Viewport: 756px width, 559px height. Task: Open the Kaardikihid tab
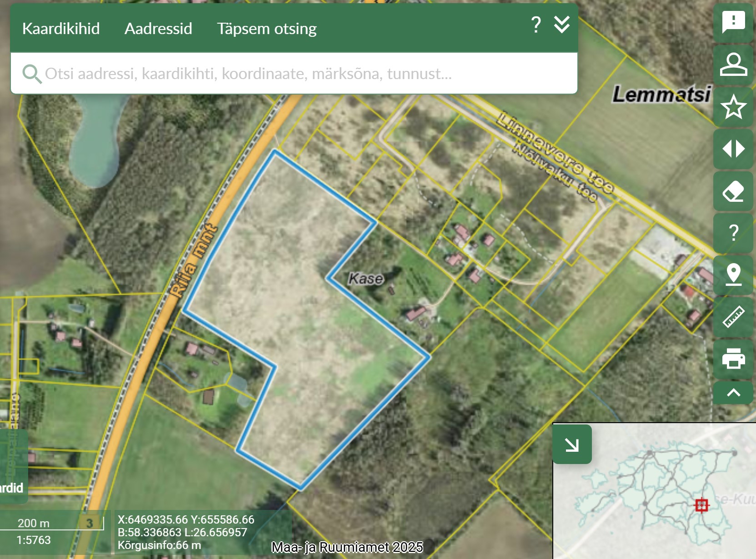pos(61,29)
